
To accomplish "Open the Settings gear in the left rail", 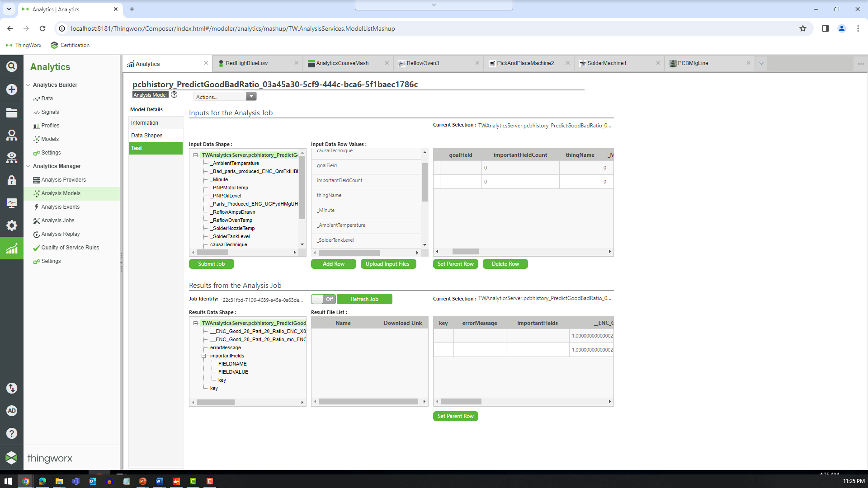I will [x=11, y=225].
